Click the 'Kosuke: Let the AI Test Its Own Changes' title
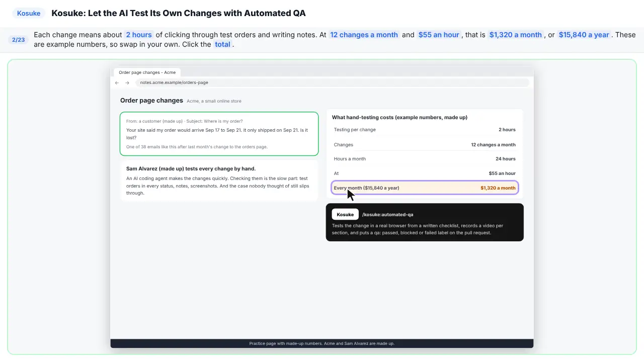This screenshot has width=644, height=362. (x=179, y=13)
